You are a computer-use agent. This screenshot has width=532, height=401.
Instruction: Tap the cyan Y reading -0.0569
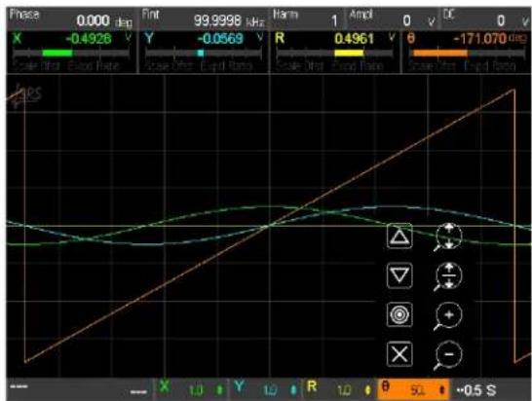tap(220, 39)
